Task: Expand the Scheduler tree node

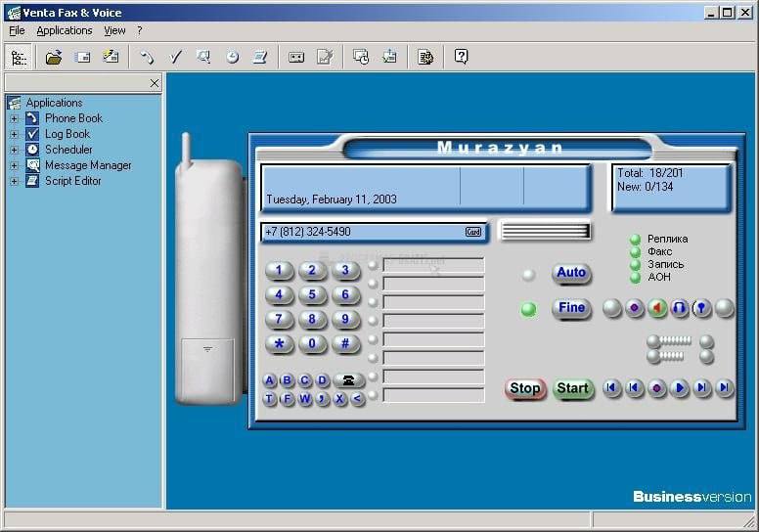Action: [15, 150]
